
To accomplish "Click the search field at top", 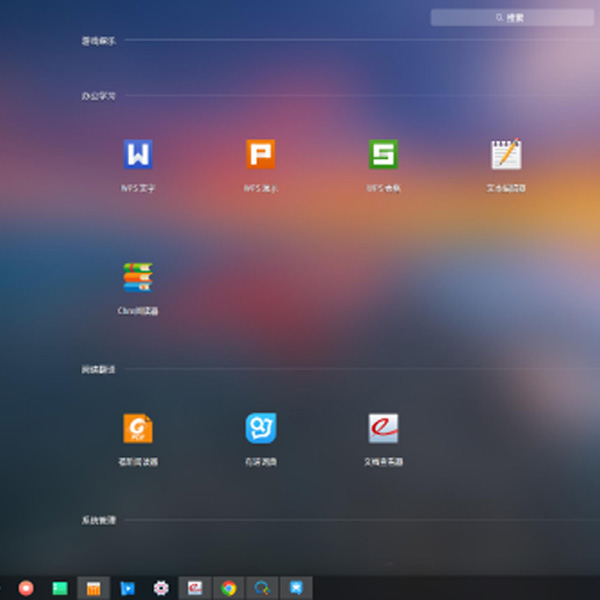I will [510, 17].
